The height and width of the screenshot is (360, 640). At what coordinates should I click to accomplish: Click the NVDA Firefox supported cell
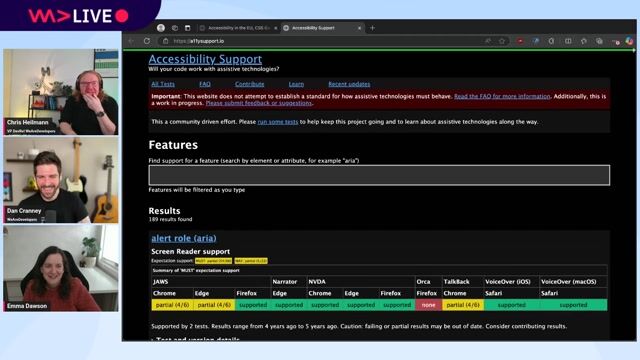tap(397, 305)
